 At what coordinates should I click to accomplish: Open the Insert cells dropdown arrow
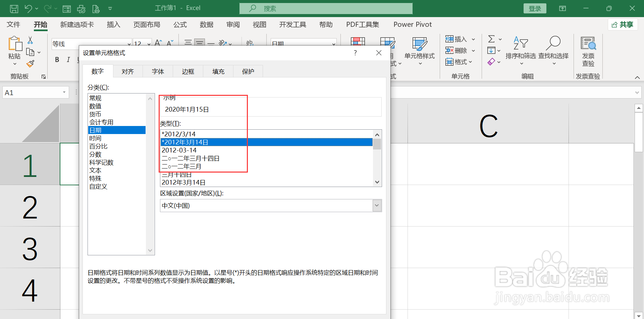point(473,40)
